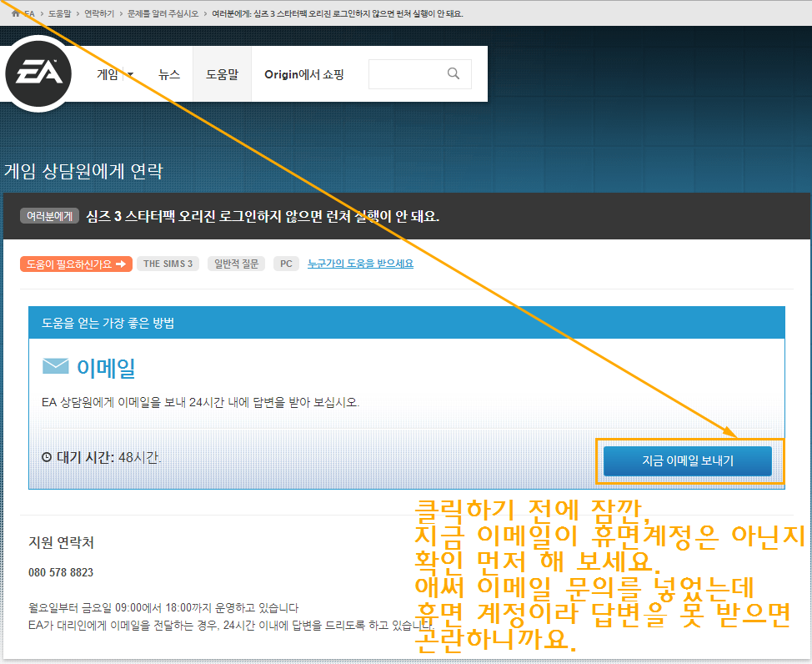Click 도움말 in the breadcrumb

(x=59, y=13)
